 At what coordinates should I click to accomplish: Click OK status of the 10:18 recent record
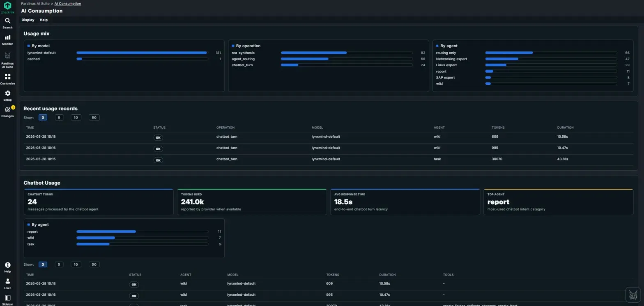[158, 137]
